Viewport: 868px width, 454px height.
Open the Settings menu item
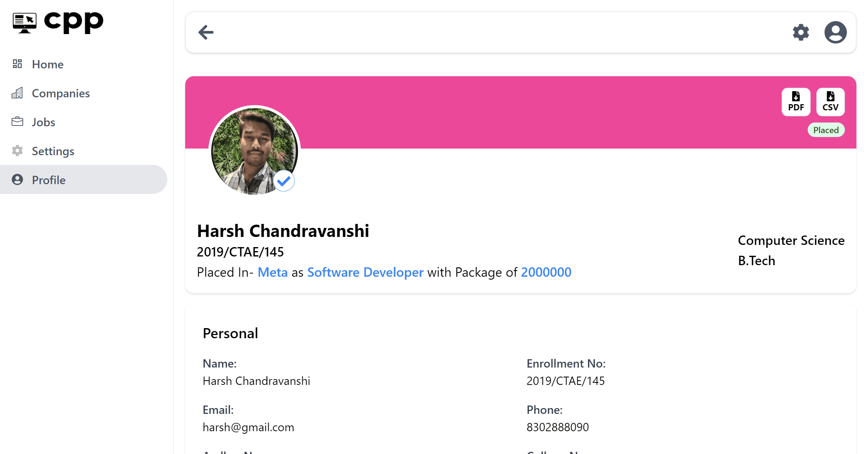(84, 151)
